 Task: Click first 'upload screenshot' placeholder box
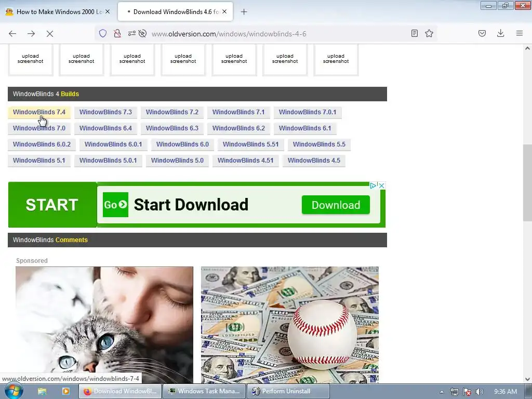(x=31, y=59)
